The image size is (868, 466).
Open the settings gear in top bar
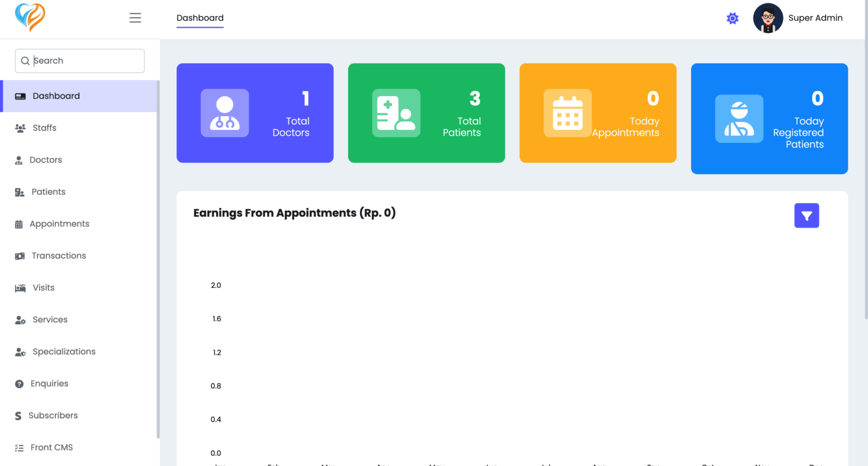coord(732,18)
